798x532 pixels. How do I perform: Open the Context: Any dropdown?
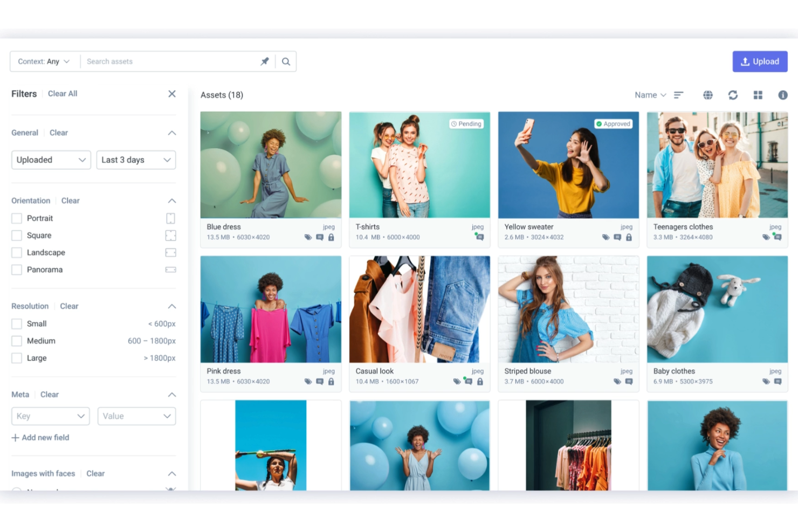(44, 61)
